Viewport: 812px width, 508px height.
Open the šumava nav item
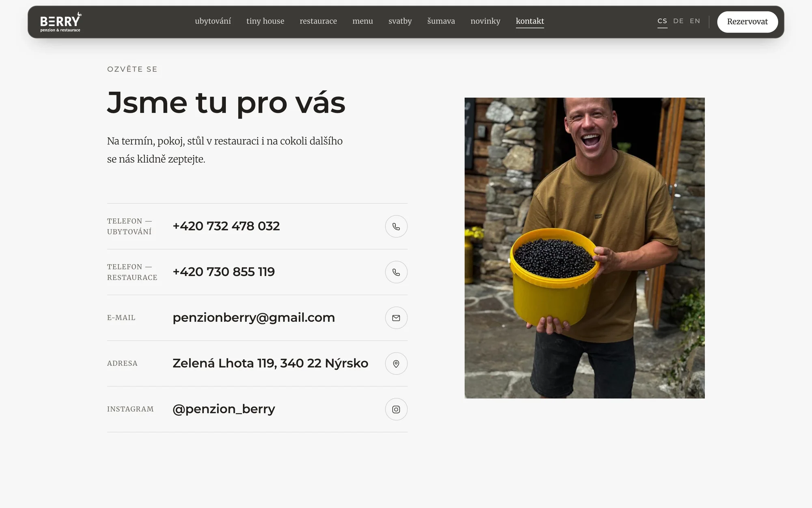441,21
